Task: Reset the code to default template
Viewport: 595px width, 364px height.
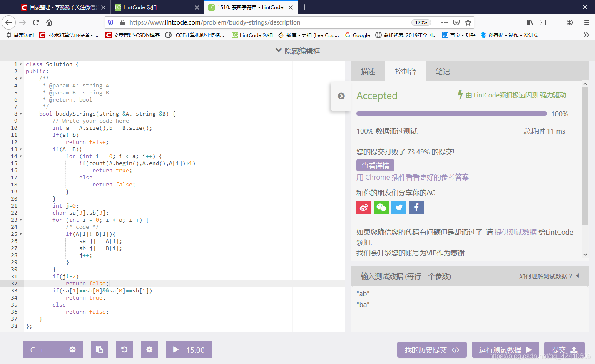Action: click(124, 349)
